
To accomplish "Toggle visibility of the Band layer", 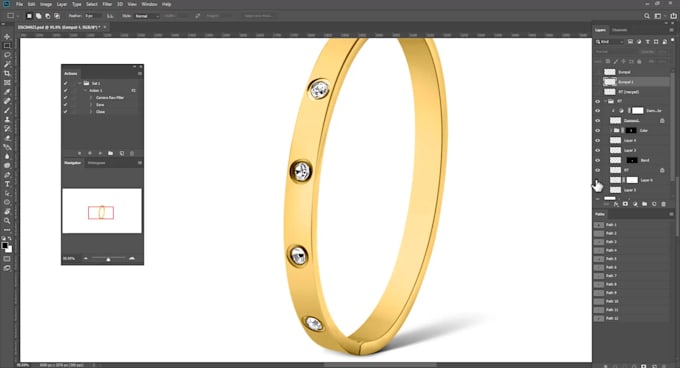I will pyautogui.click(x=598, y=160).
